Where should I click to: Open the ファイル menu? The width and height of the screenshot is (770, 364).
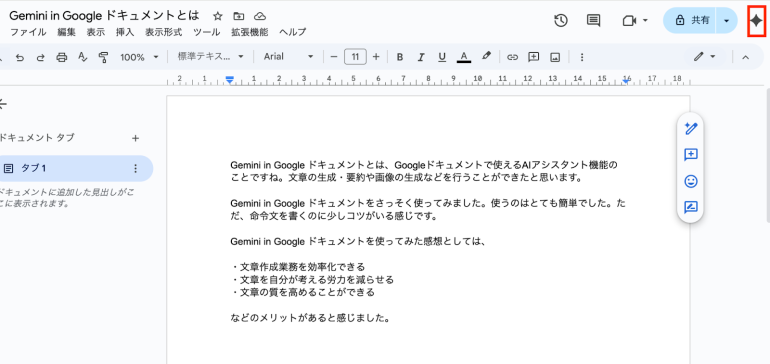(28, 32)
